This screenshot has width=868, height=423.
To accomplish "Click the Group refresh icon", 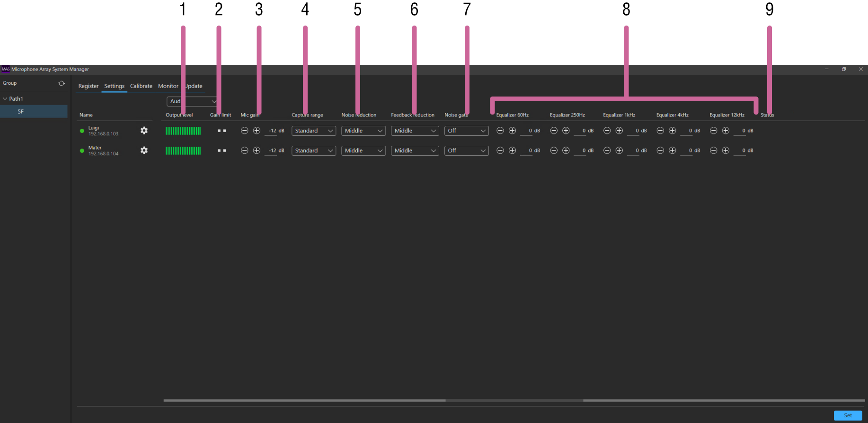I will (62, 83).
